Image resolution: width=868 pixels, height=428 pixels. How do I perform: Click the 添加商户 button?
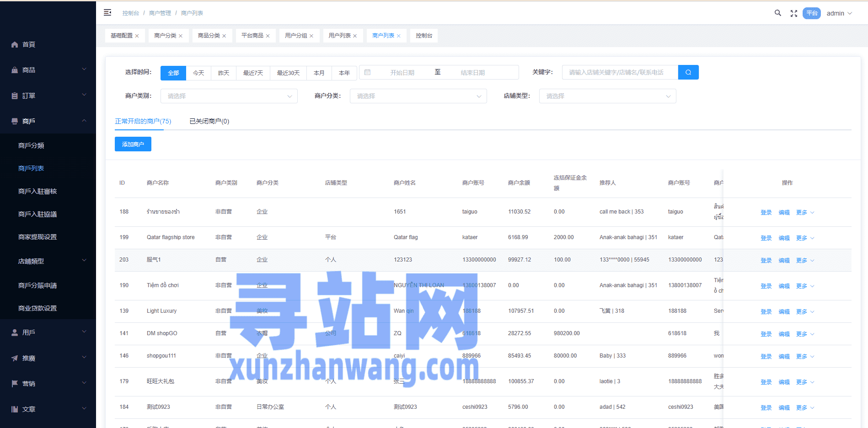(133, 144)
